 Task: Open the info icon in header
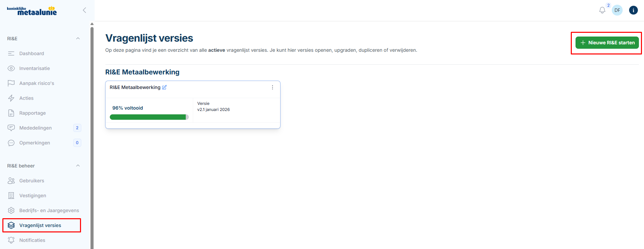633,10
